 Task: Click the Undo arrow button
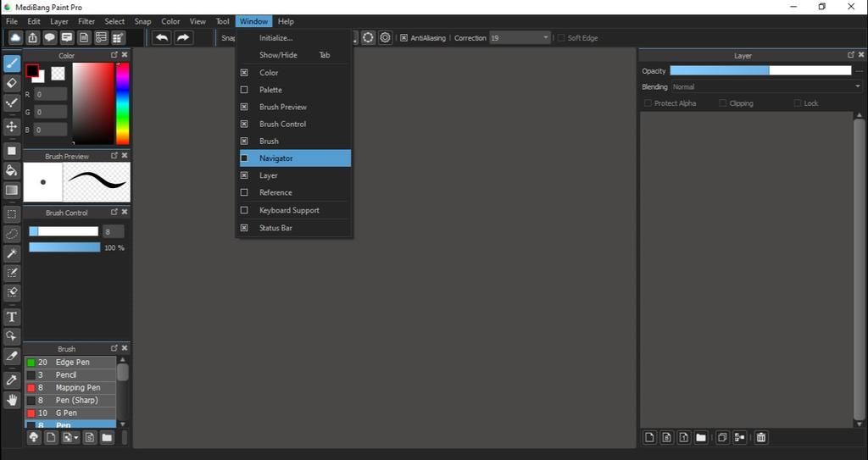pyautogui.click(x=162, y=37)
